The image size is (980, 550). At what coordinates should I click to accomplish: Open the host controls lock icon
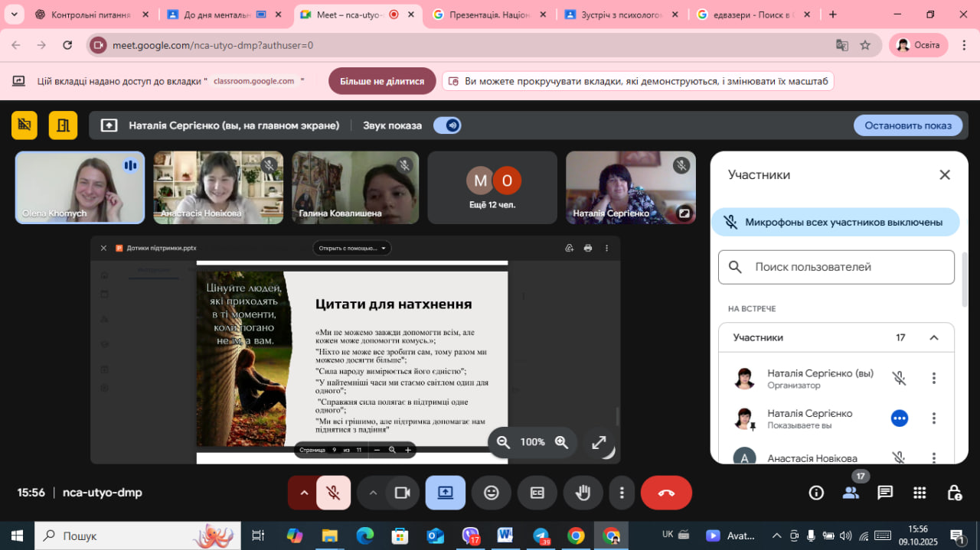point(954,493)
